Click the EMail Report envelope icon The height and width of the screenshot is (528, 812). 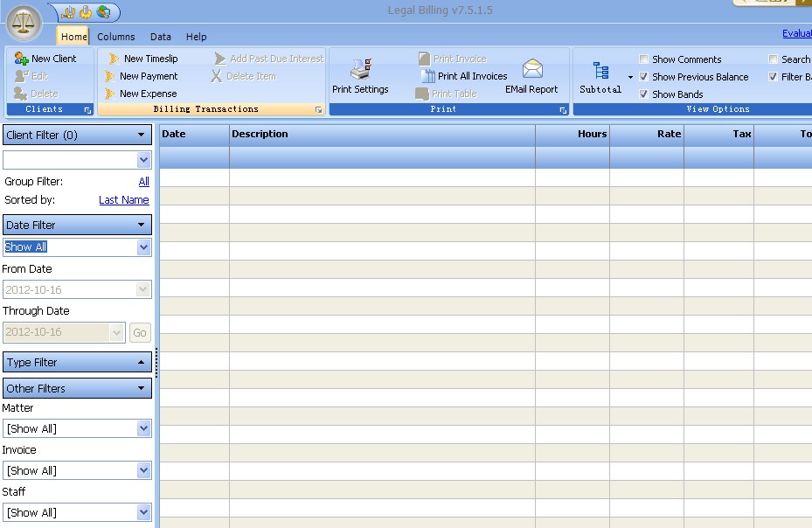pos(532,68)
